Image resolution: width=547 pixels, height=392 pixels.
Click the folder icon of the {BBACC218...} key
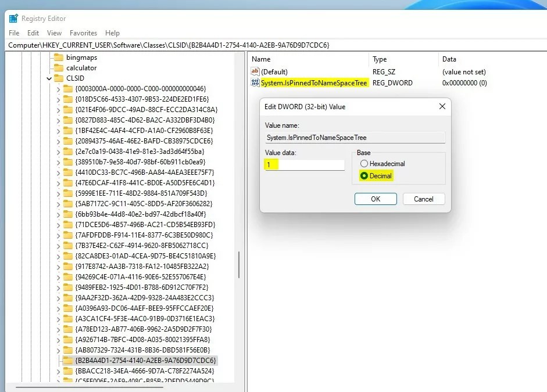(x=68, y=371)
